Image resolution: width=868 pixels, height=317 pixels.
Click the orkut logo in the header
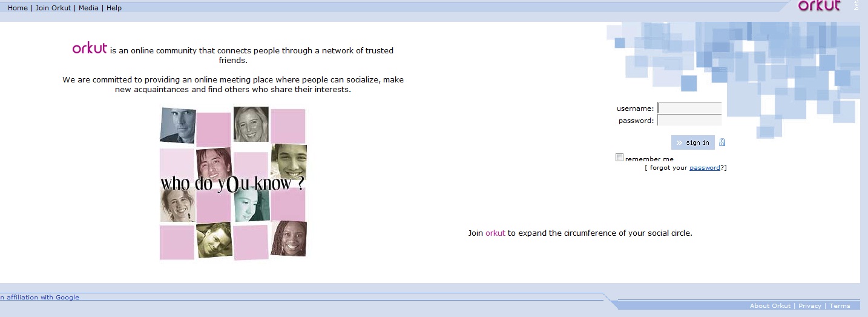[820, 6]
